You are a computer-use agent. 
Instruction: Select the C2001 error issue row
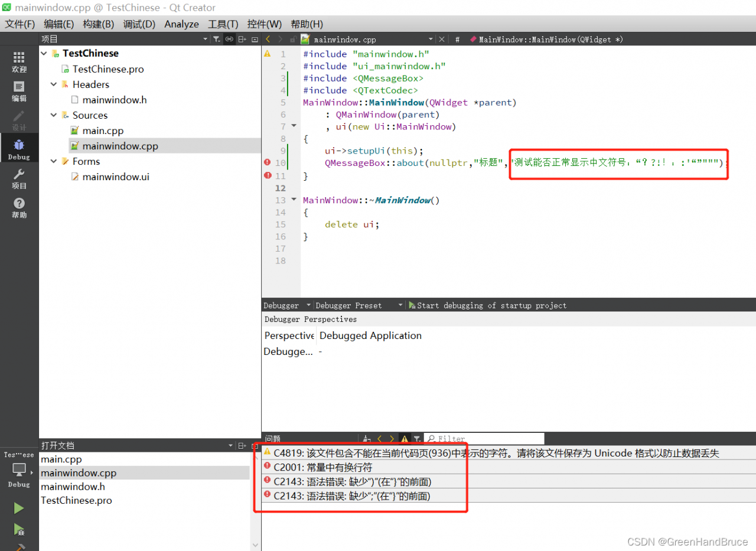509,467
